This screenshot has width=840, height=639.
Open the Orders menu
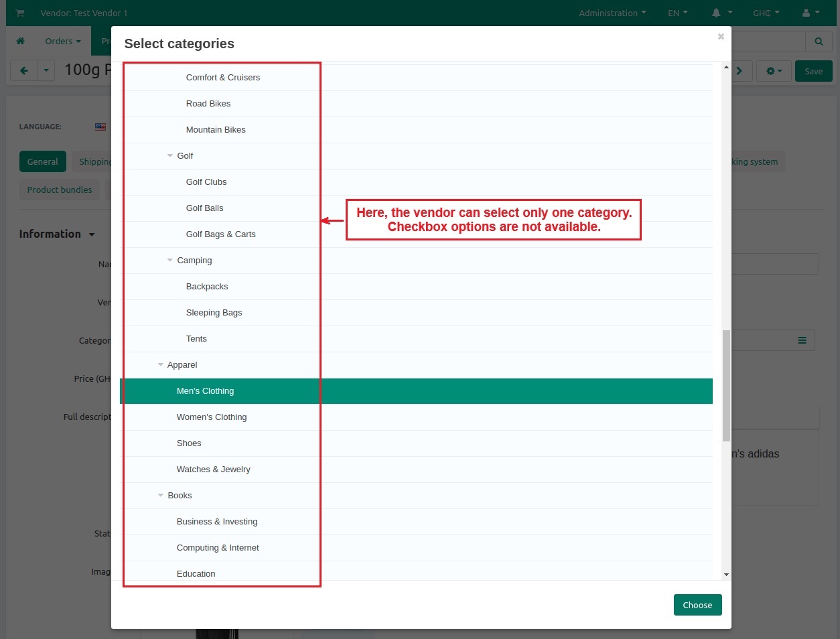(x=62, y=41)
